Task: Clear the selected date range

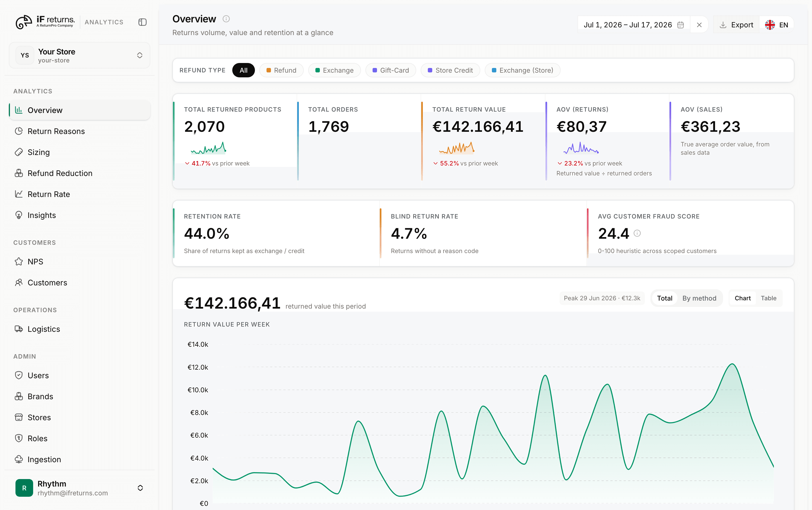Action: pyautogui.click(x=699, y=25)
